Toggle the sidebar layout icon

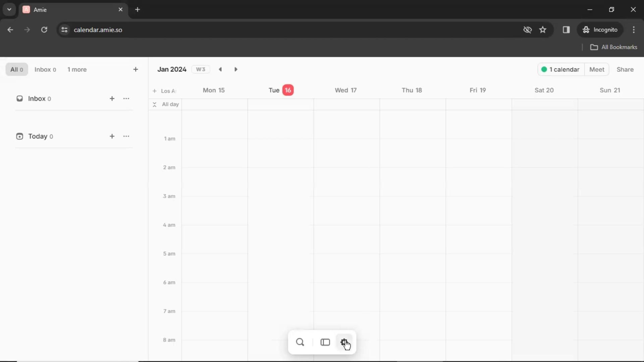coord(325,342)
